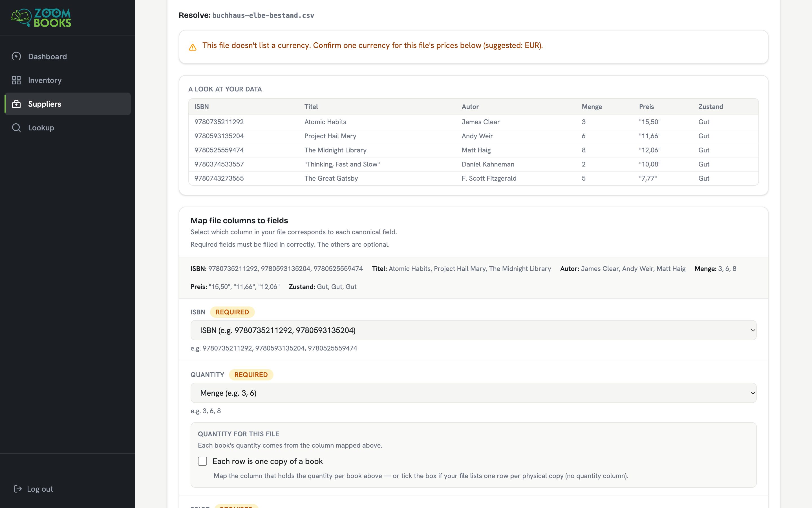Select The Midnight Library title cell
812x508 pixels.
pyautogui.click(x=335, y=150)
